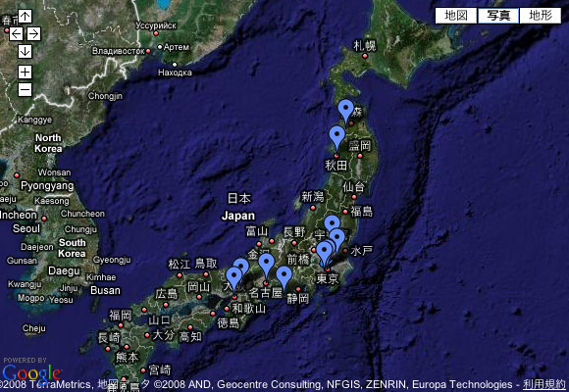Viewport: 569px width, 392px height.
Task: Click the 水戸 city label
Action: [361, 251]
